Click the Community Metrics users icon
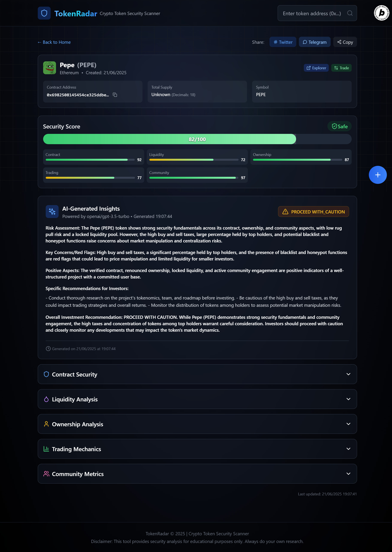The width and height of the screenshot is (392, 552). (46, 473)
